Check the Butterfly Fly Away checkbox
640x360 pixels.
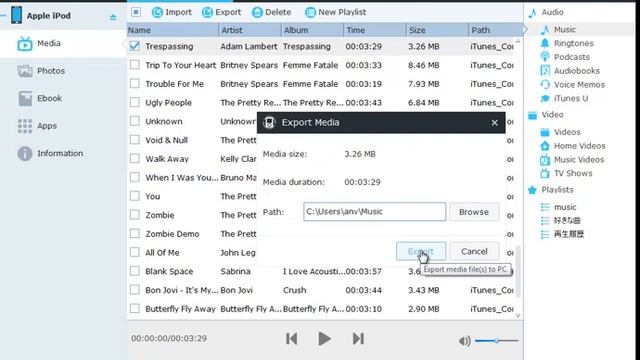pyautogui.click(x=135, y=309)
